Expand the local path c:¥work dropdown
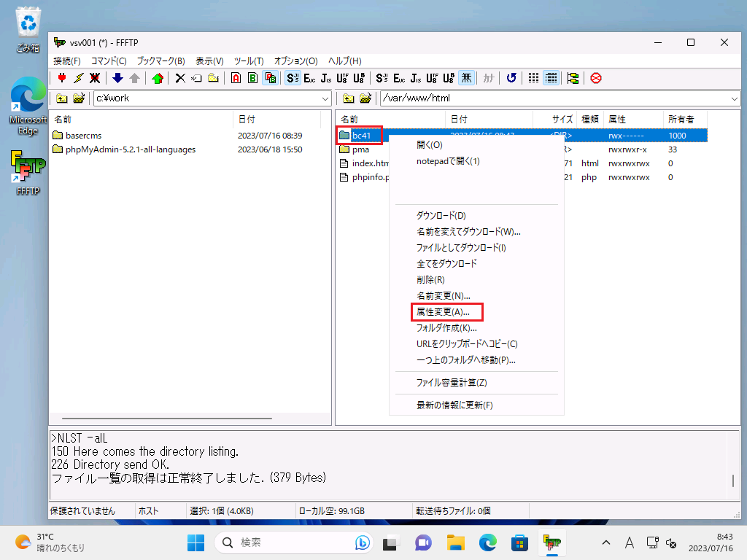The width and height of the screenshot is (747, 560). pos(325,98)
